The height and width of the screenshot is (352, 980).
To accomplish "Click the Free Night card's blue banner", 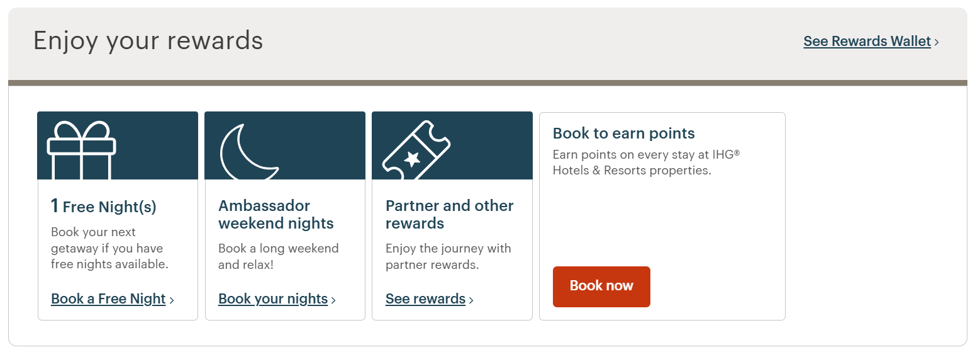I will click(118, 145).
